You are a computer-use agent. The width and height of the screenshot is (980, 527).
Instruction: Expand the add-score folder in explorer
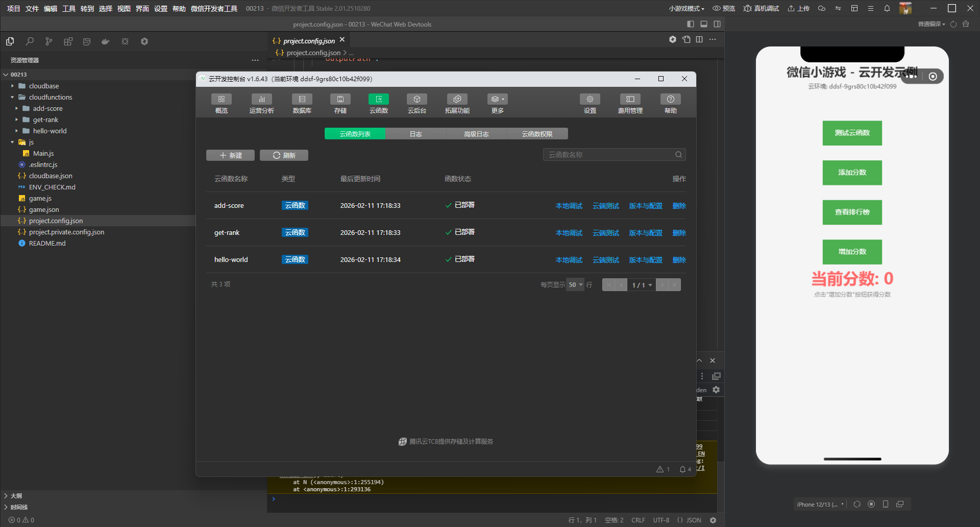pyautogui.click(x=16, y=108)
